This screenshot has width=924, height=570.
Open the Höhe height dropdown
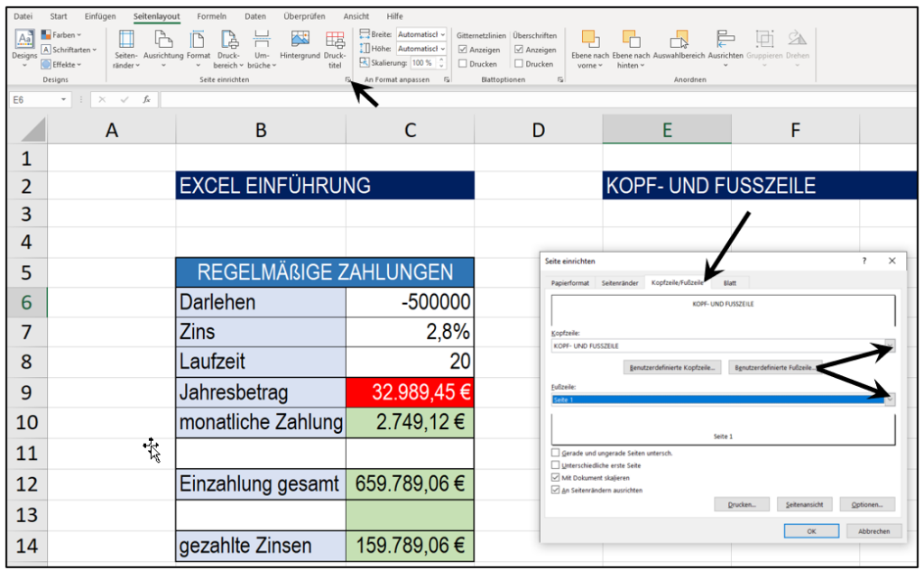(442, 49)
